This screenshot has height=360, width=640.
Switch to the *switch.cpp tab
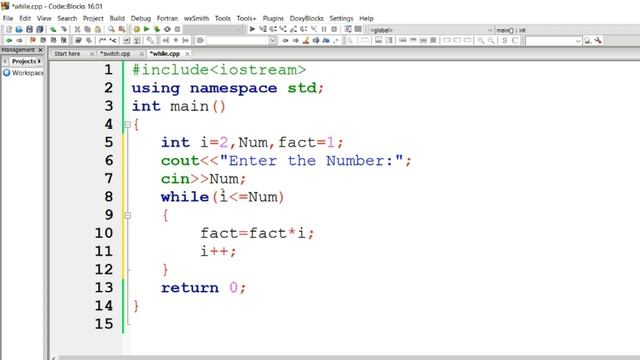pos(116,54)
